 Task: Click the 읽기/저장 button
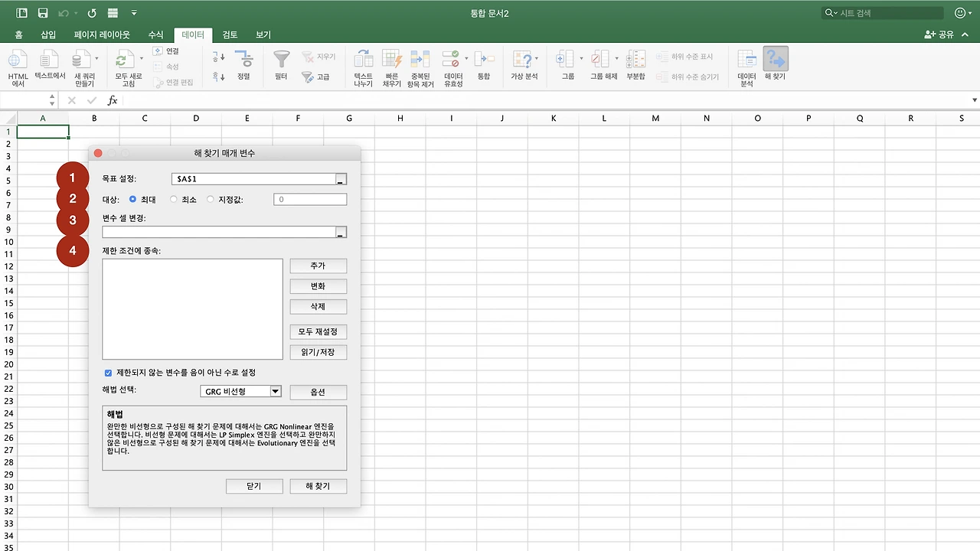(318, 352)
